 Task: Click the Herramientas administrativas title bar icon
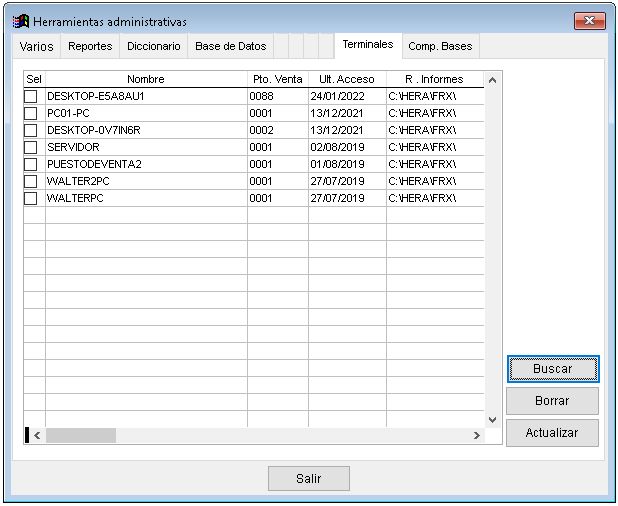20,21
